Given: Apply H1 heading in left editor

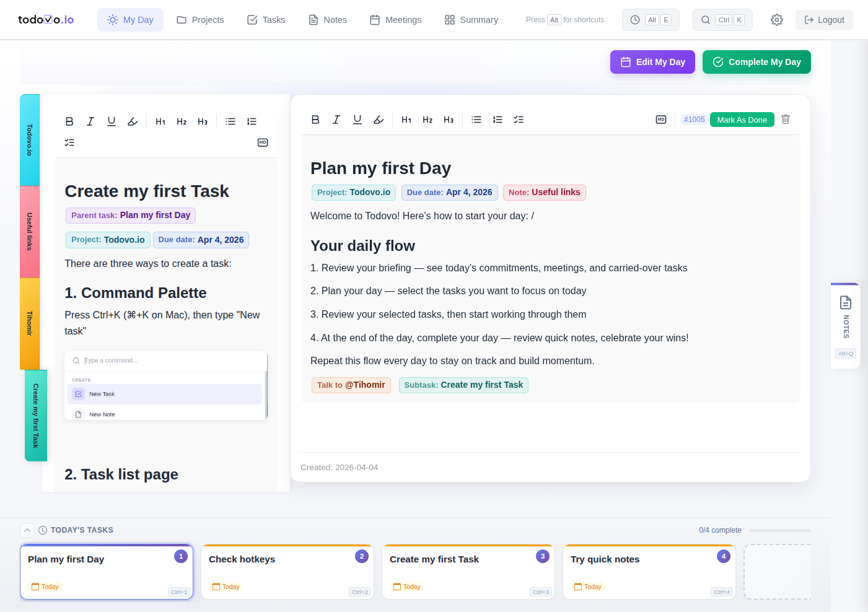Looking at the screenshot, I should click(160, 121).
